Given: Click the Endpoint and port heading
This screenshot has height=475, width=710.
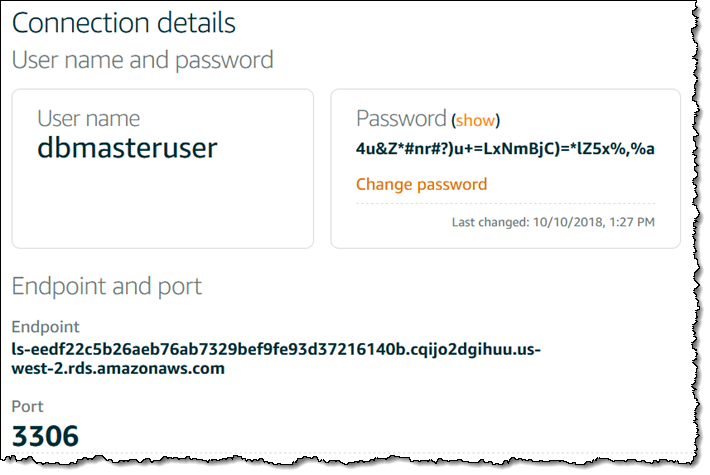Looking at the screenshot, I should [107, 287].
